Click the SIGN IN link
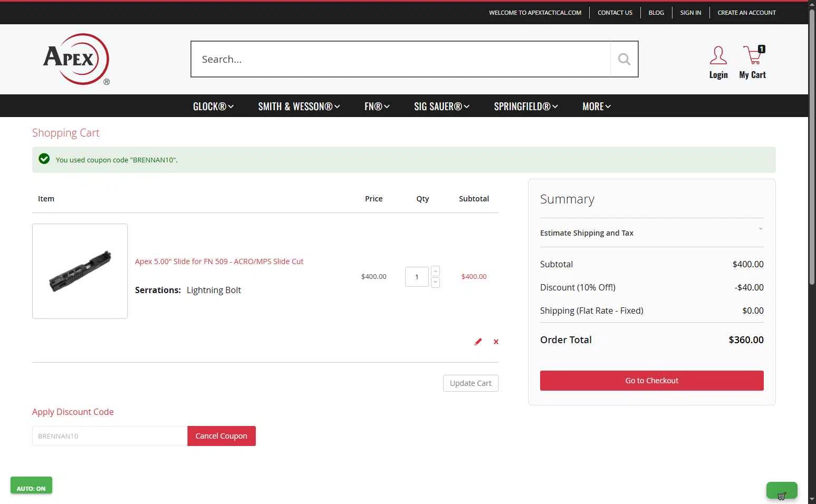This screenshot has height=504, width=816. [x=690, y=13]
